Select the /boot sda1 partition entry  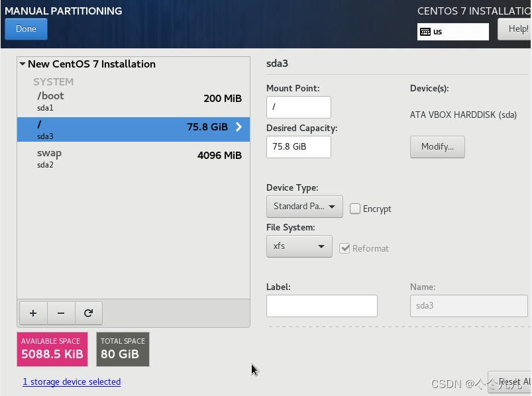[x=133, y=101]
